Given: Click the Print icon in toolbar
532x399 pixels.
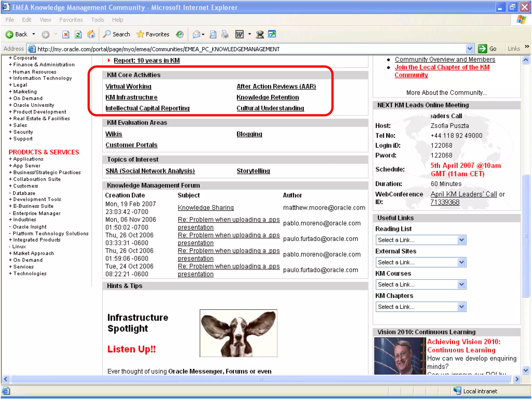Looking at the screenshot, I should [225, 34].
